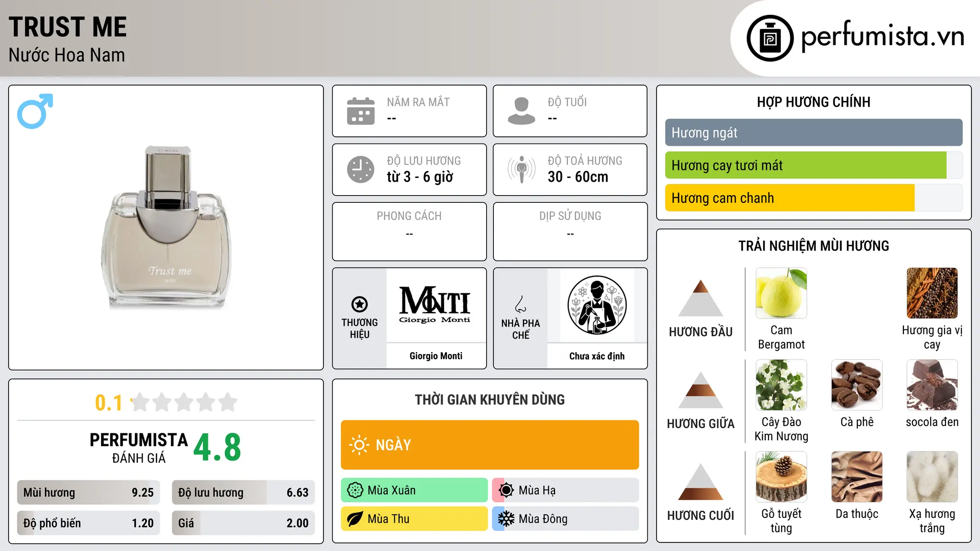Click the Độ phổ biến 1.20 score bar
Screen dimensions: 980x551
point(89,523)
